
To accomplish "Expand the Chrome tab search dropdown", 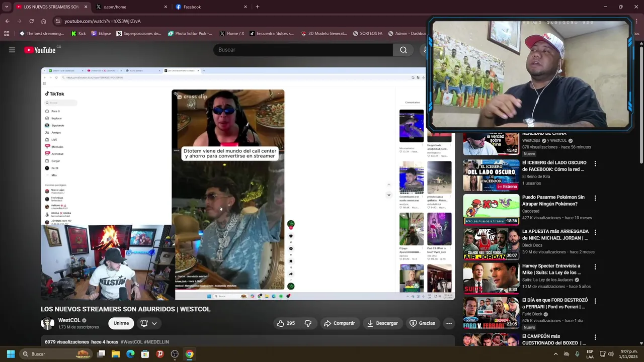I will point(7,7).
